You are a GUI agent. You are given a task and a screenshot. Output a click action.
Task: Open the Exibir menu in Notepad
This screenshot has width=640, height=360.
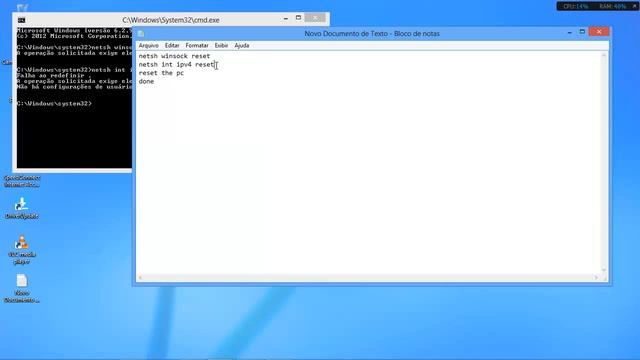[x=221, y=45]
